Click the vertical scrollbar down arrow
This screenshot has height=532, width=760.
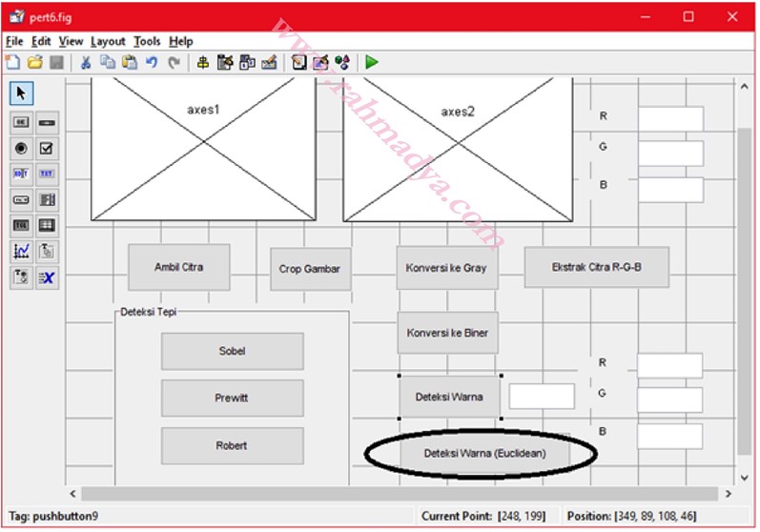point(745,478)
